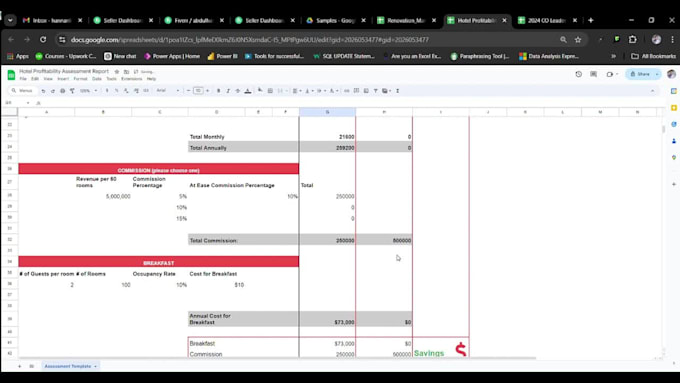Viewport: 680px width, 383px height.
Task: Open the Data menu
Action: click(x=97, y=79)
